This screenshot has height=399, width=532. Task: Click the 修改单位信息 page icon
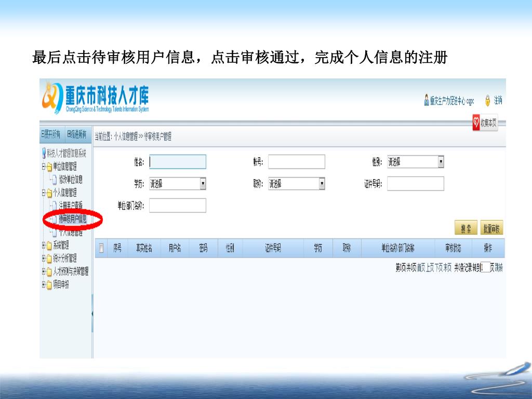point(55,179)
